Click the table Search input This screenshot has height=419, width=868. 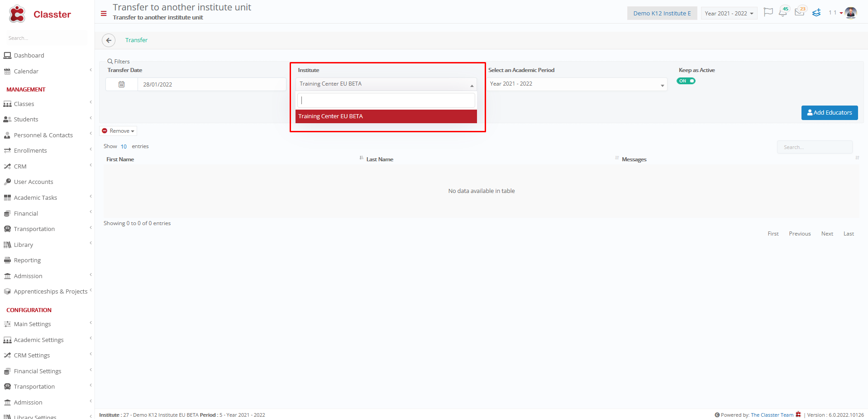coord(815,147)
